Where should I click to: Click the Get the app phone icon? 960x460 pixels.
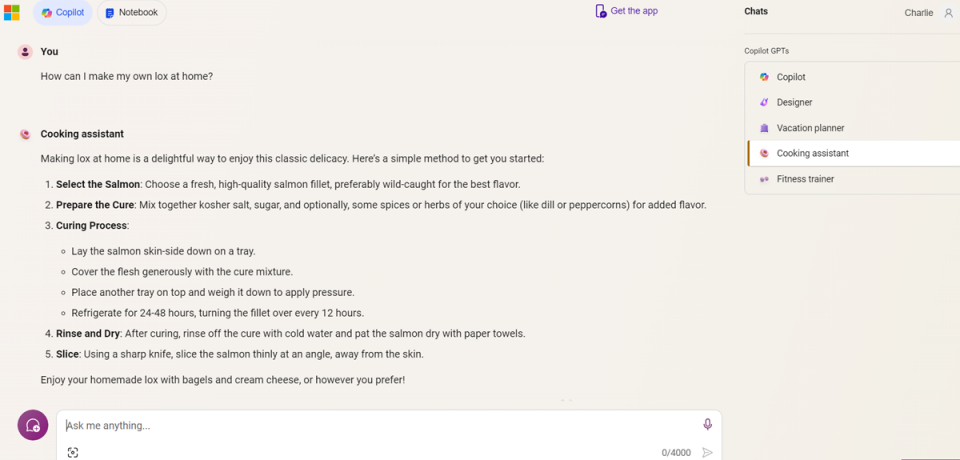[600, 11]
